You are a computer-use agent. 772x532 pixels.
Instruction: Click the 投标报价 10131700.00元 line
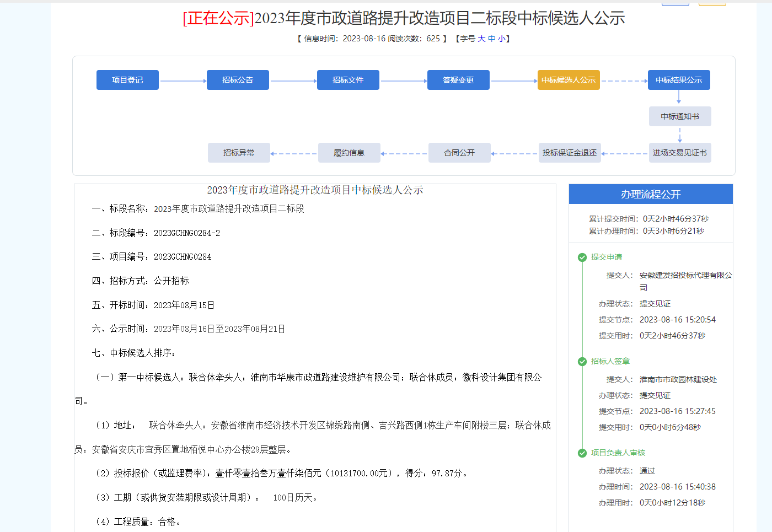pyautogui.click(x=281, y=473)
